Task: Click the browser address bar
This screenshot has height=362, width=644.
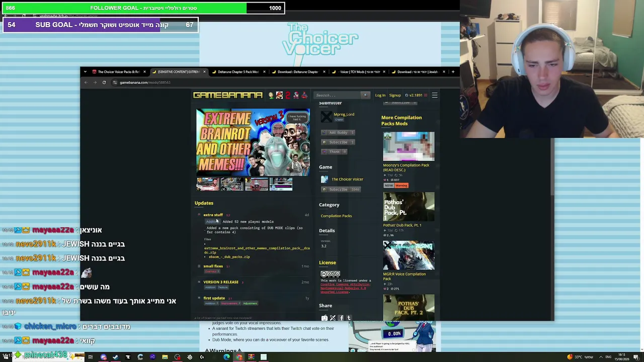Action: (282, 82)
